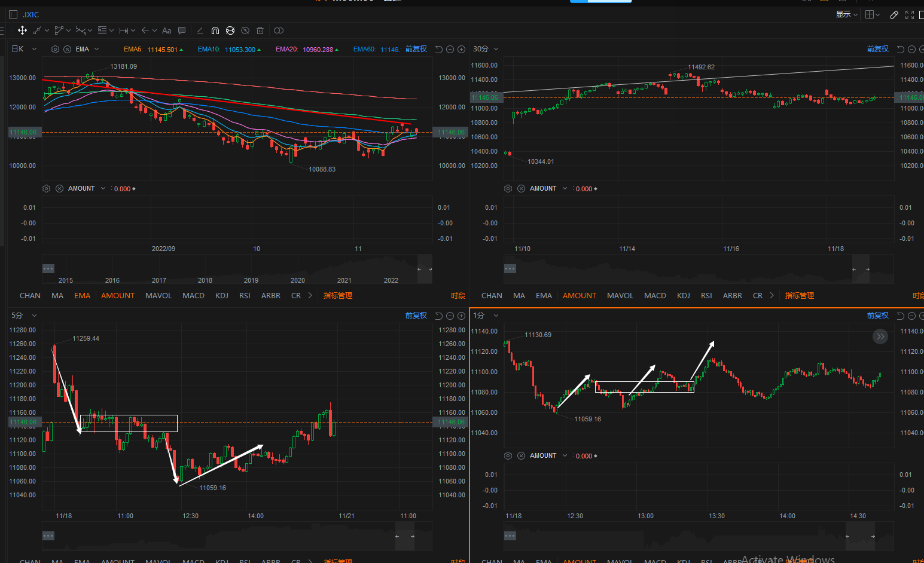Click 前复权 adjustment in daily chart
The height and width of the screenshot is (563, 924).
click(416, 49)
